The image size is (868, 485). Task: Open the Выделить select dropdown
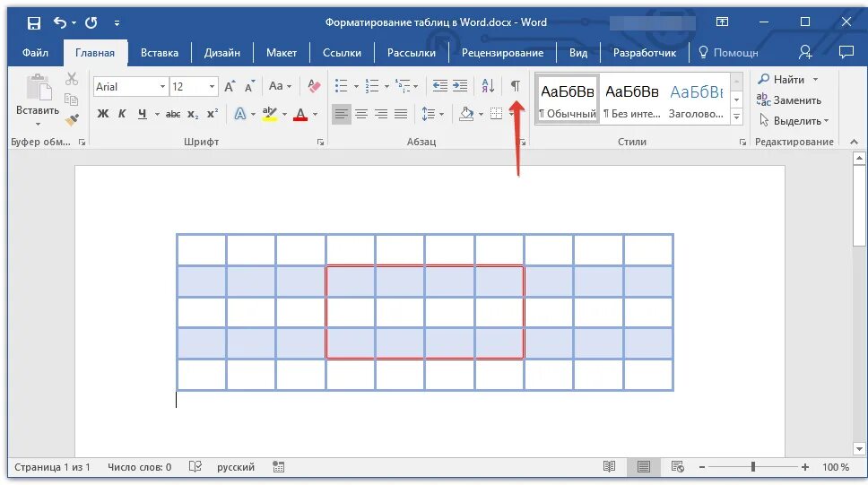[794, 121]
